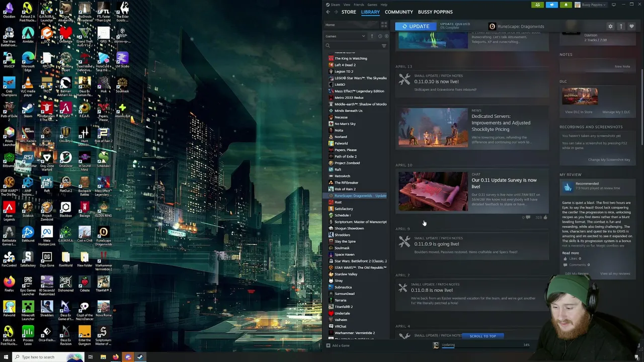This screenshot has width=644, height=362.
Task: Click the blue UPDATE button
Action: click(416, 26)
